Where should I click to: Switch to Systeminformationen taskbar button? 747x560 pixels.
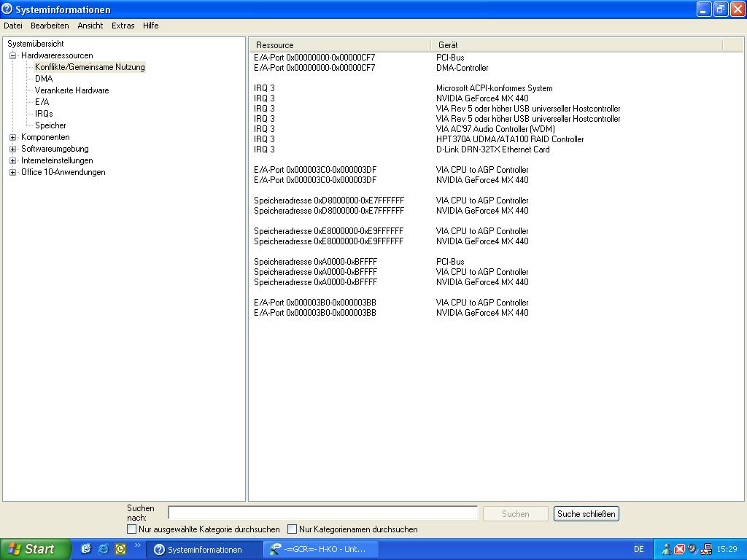(x=204, y=550)
